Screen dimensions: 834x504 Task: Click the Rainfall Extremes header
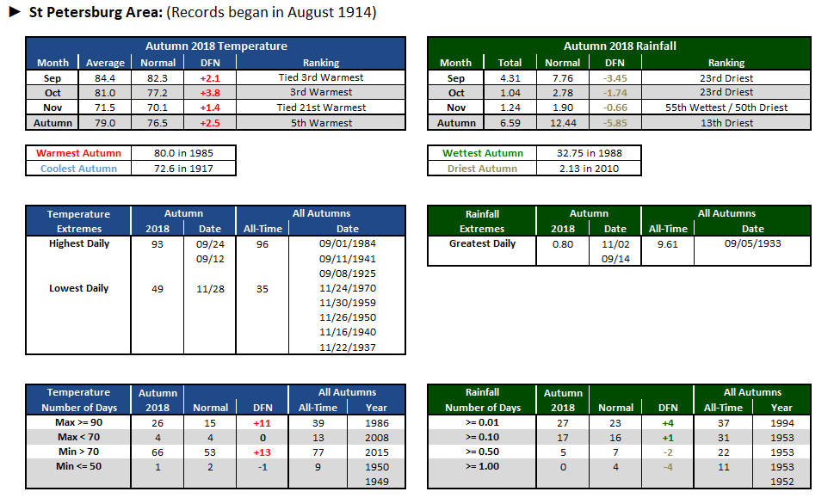coord(483,221)
